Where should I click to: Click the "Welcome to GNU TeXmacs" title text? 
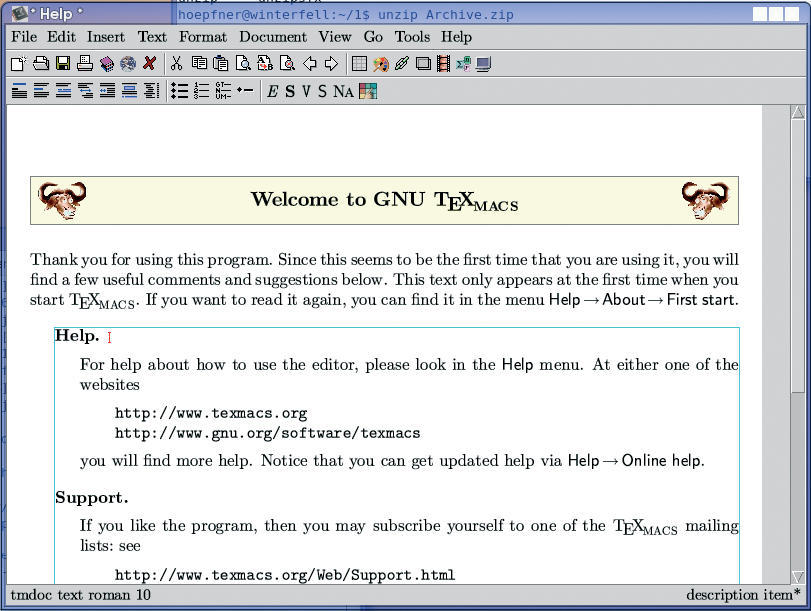[x=384, y=201]
